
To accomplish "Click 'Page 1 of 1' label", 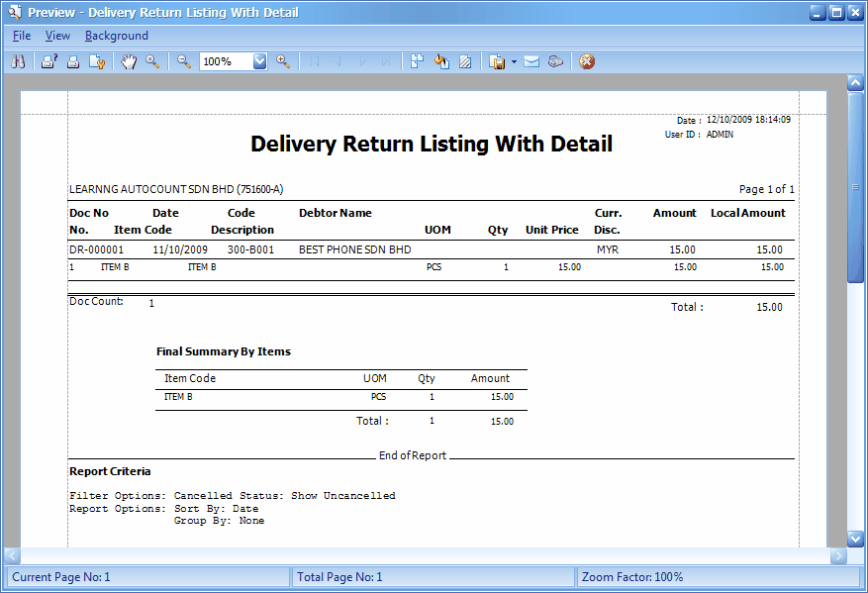I will click(767, 189).
